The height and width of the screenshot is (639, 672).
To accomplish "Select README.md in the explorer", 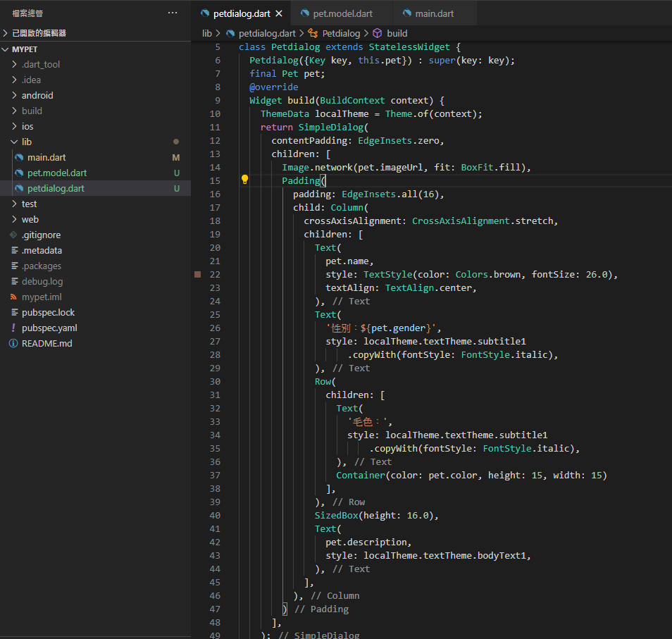I will point(46,343).
